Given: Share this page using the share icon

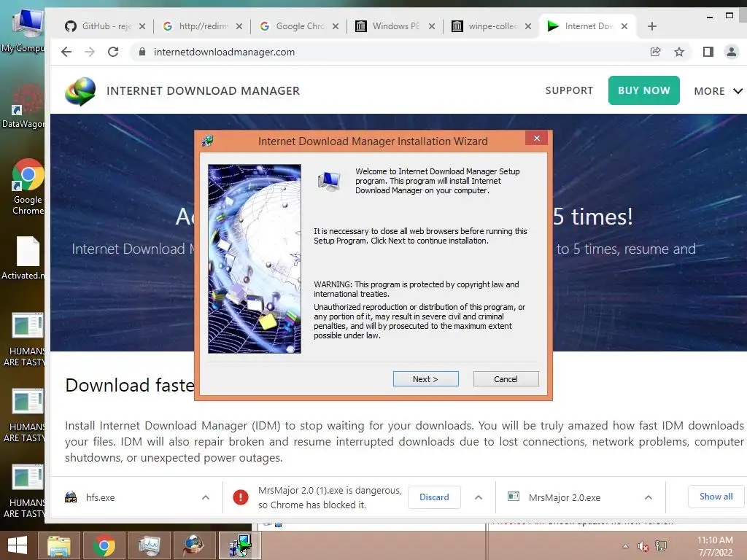Looking at the screenshot, I should coord(656,52).
